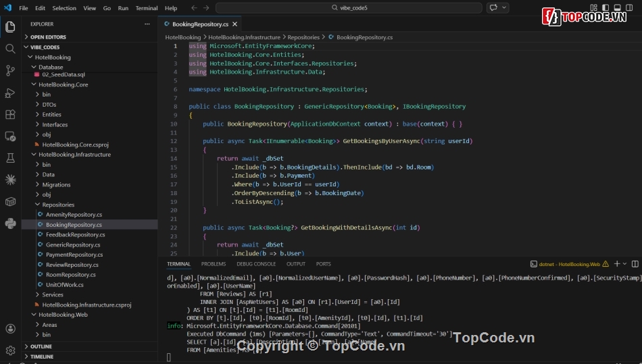Open the Testing flask icon
The height and width of the screenshot is (364, 642).
10,158
